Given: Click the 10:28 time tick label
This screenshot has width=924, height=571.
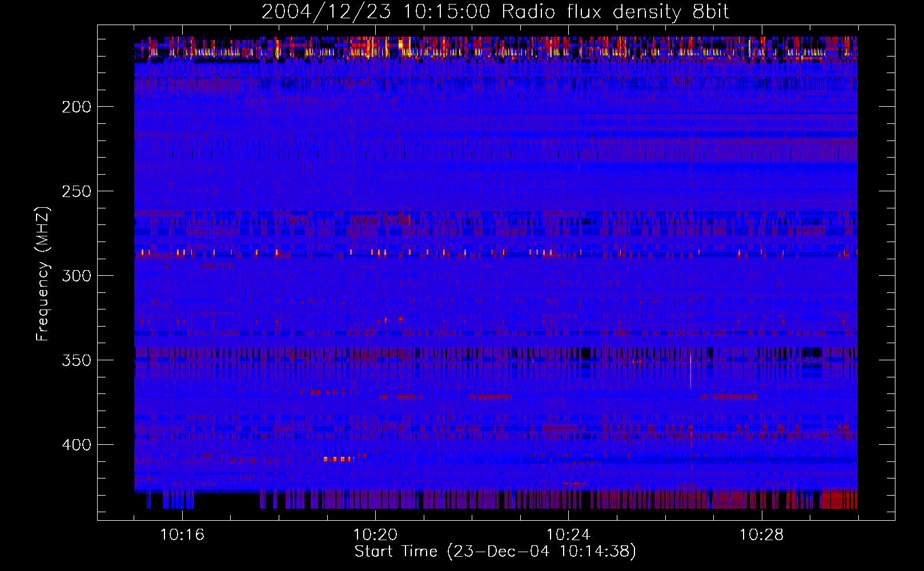Looking at the screenshot, I should click(x=761, y=535).
